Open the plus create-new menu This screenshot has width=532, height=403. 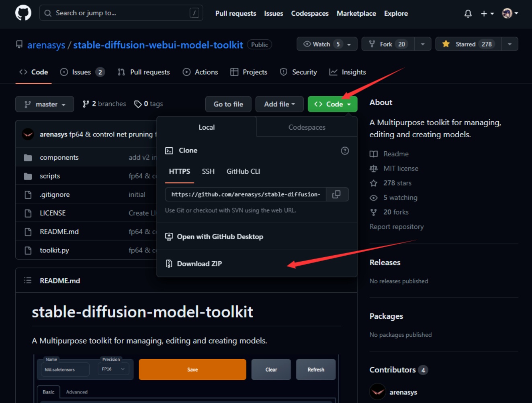coord(487,13)
